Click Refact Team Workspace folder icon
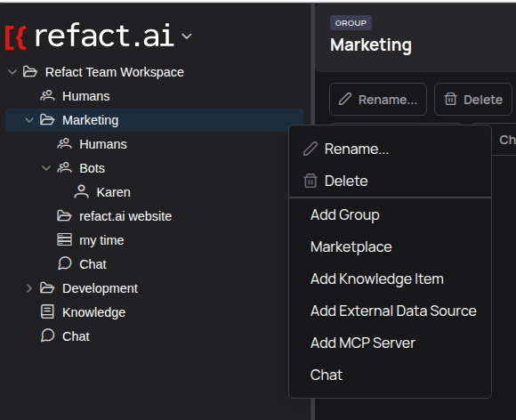This screenshot has width=516, height=420. (30, 71)
